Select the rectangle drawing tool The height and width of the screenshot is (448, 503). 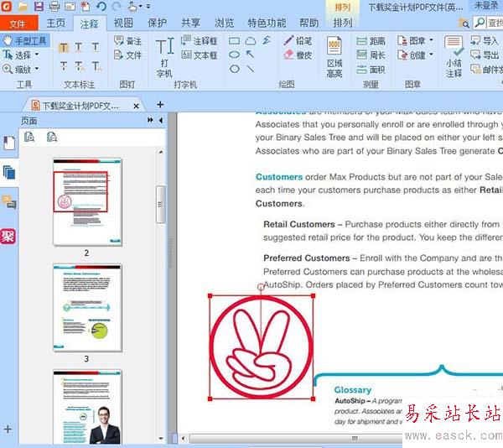pyautogui.click(x=234, y=41)
